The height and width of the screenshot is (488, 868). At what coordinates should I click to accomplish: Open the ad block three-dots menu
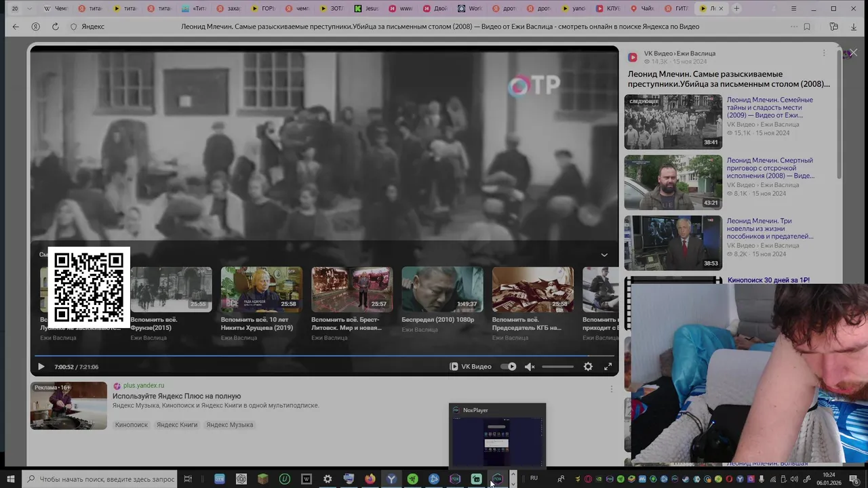[x=611, y=389]
